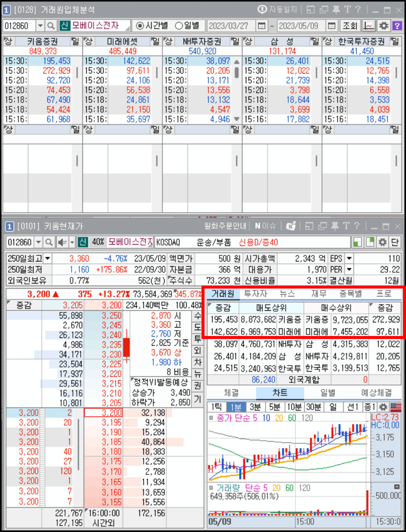
Task: Click the second green layout icon in 키움현재가
Action: (x=370, y=242)
